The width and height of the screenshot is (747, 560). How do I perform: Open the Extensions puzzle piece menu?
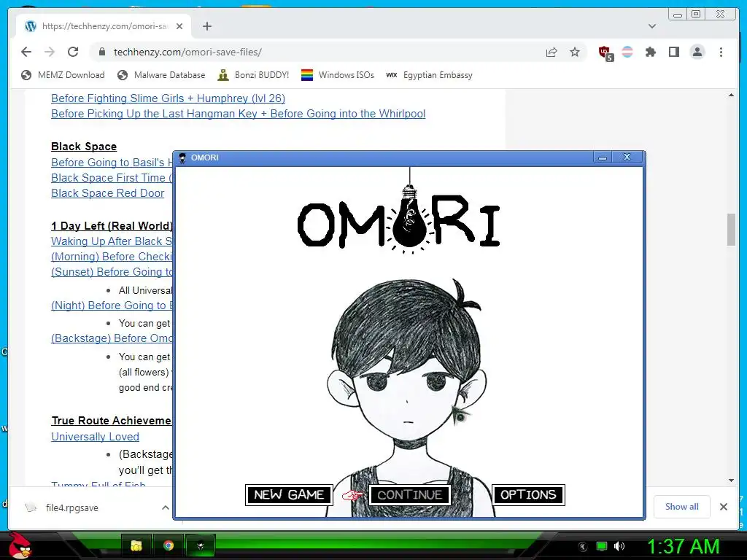[x=650, y=52]
